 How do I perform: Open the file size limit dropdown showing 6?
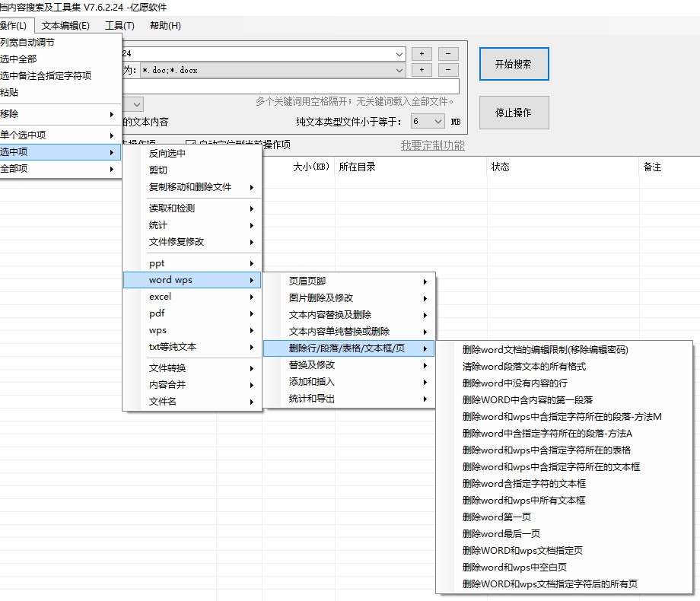(x=437, y=122)
